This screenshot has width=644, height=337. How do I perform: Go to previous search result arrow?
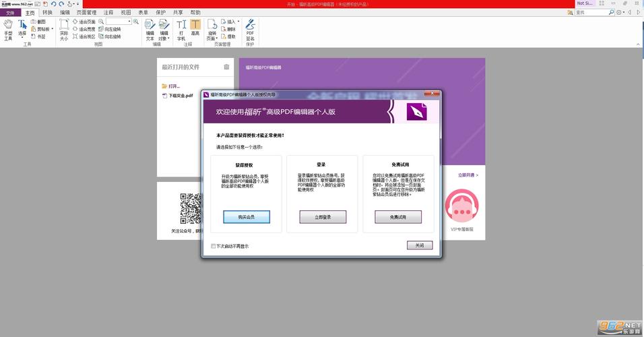coord(629,12)
